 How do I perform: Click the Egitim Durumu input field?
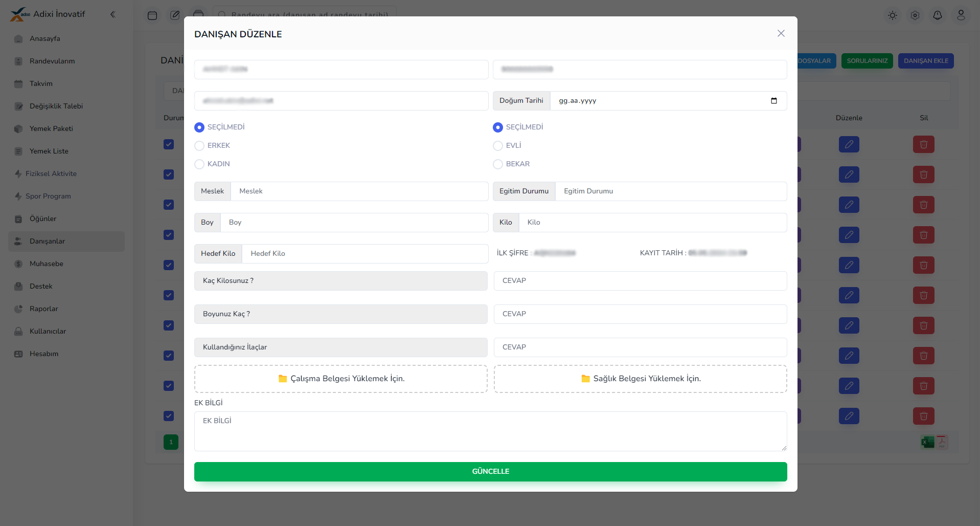pos(671,191)
